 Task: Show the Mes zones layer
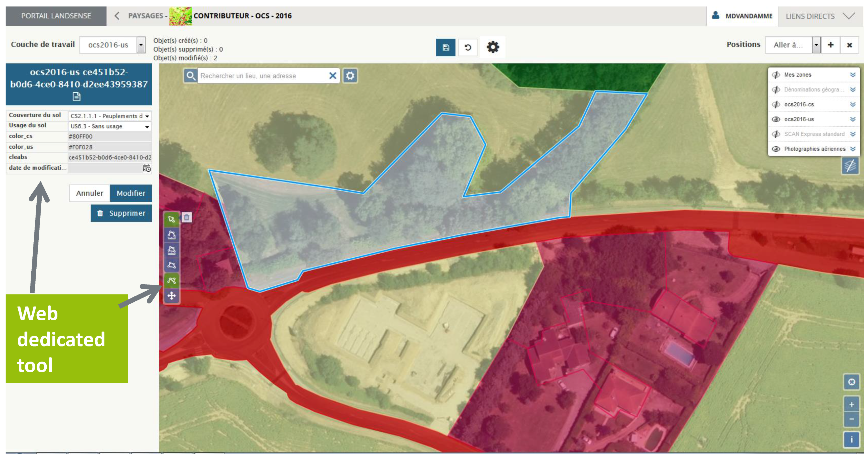(776, 75)
